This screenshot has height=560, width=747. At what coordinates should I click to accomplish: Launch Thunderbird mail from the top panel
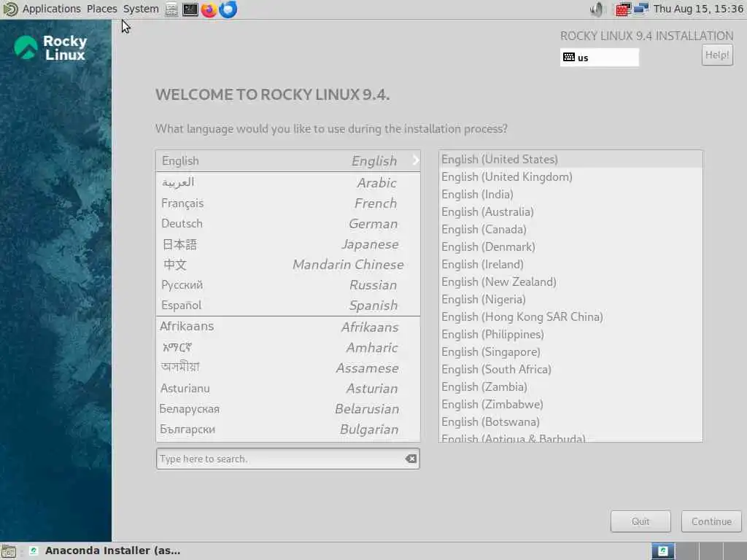point(228,9)
